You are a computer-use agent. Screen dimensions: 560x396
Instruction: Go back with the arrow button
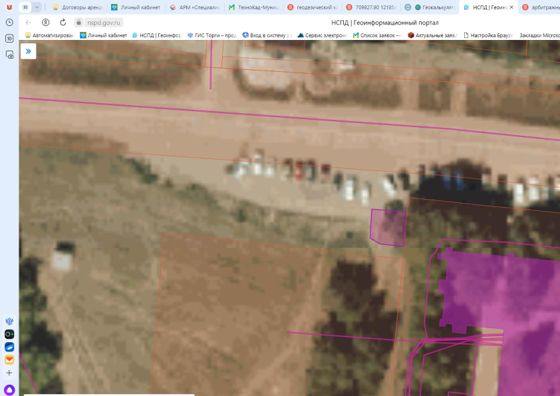click(28, 22)
